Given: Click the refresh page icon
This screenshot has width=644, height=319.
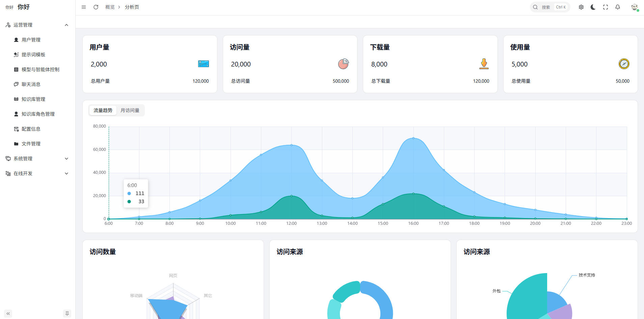Looking at the screenshot, I should pyautogui.click(x=96, y=7).
